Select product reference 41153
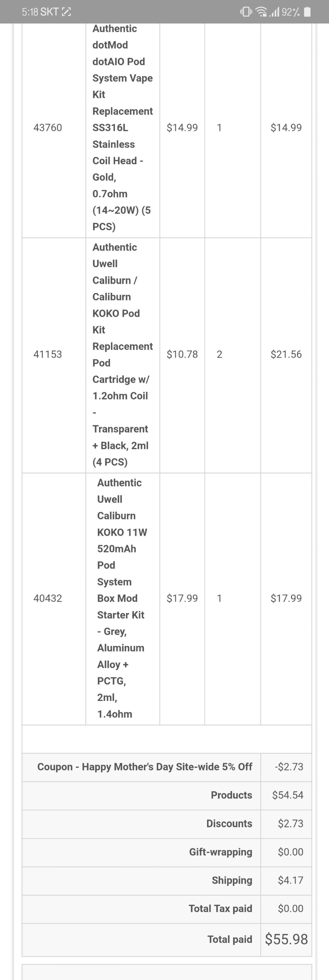The width and height of the screenshot is (329, 980). click(48, 354)
